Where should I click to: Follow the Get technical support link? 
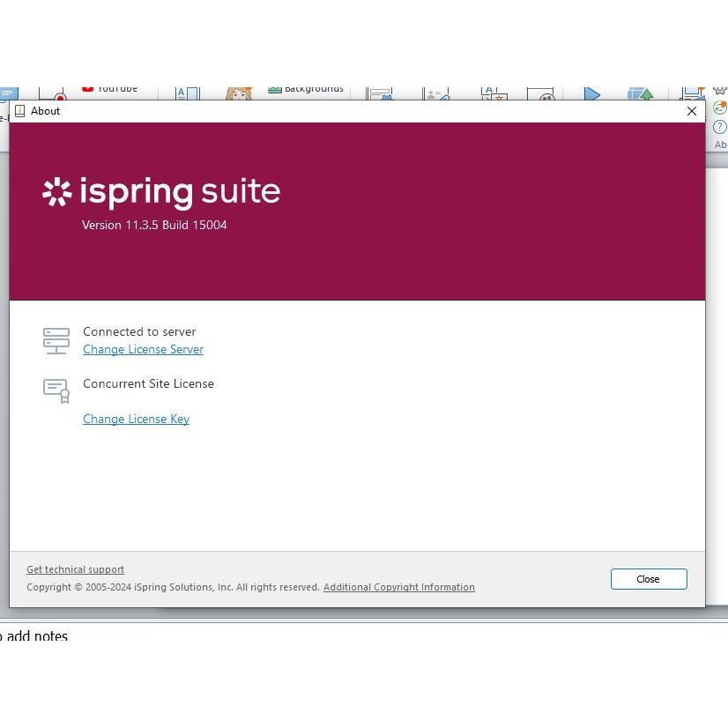click(x=75, y=569)
